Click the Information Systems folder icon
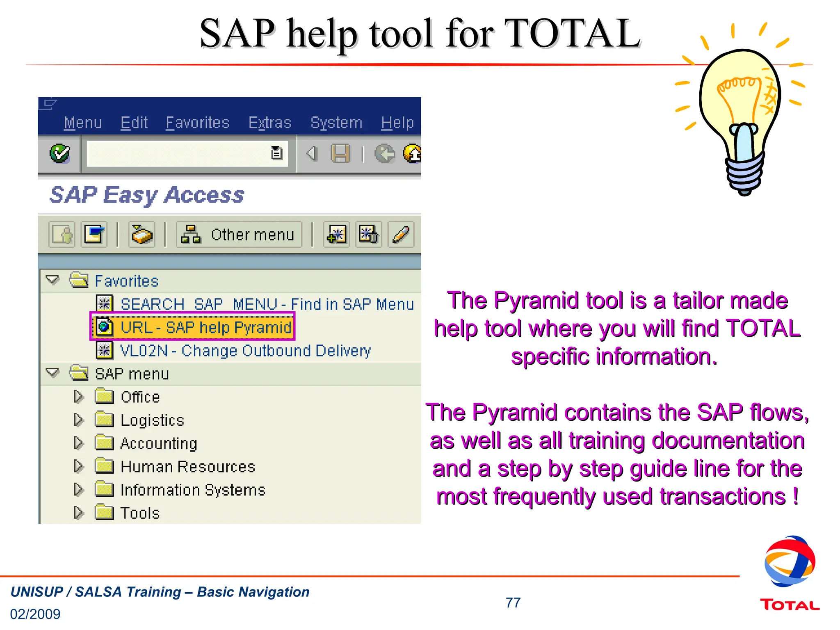840x630 pixels. [x=104, y=489]
